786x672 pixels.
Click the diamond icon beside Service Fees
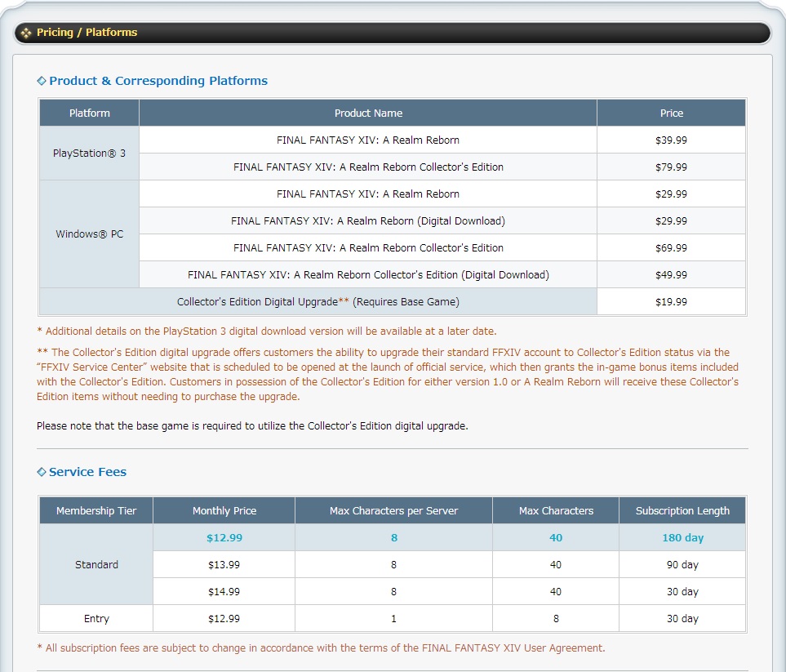point(42,472)
